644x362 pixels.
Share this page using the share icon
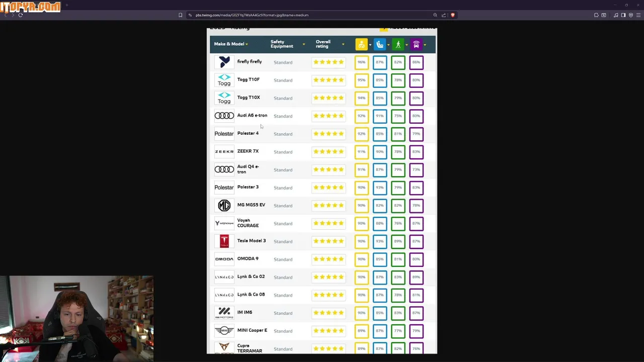click(444, 15)
